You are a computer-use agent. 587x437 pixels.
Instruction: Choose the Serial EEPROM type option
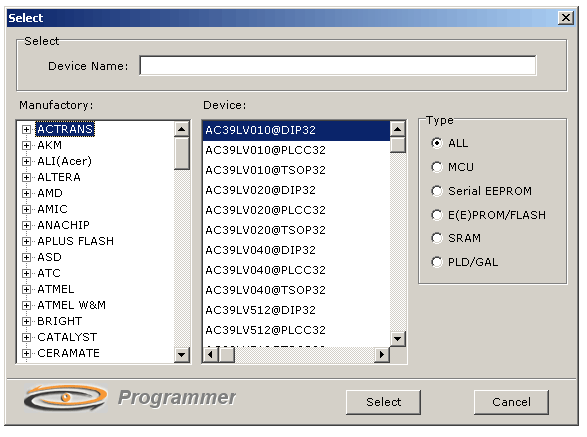pos(437,191)
